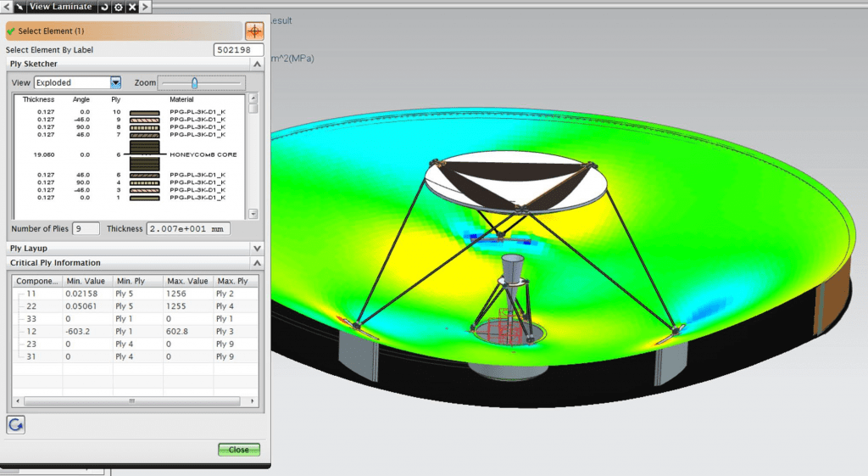Select component 12 row in critical ply table
The width and height of the screenshot is (868, 476).
click(136, 331)
